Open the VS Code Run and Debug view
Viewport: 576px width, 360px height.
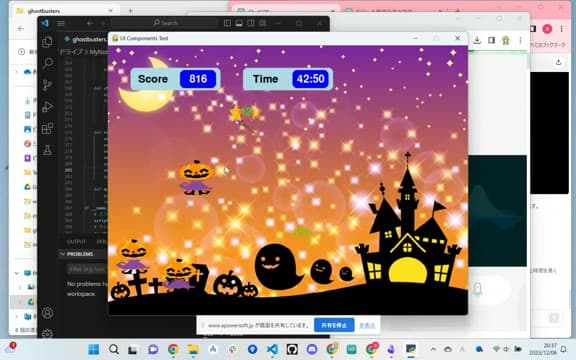pos(47,107)
